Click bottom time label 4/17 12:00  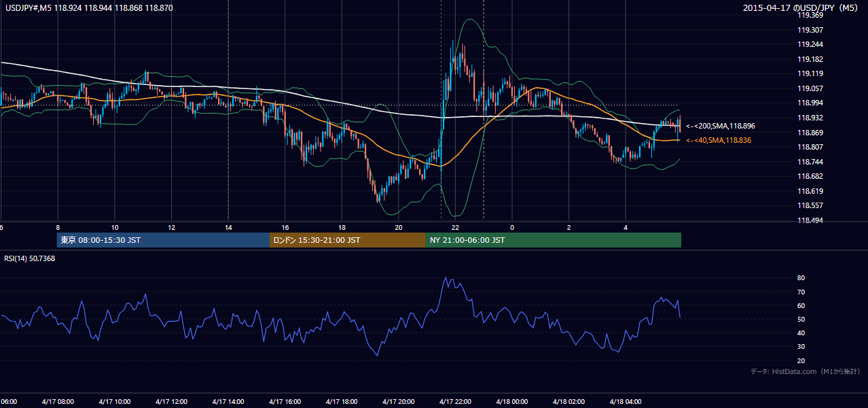coord(171,401)
